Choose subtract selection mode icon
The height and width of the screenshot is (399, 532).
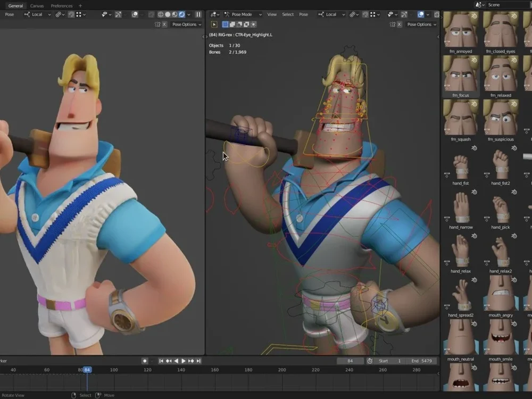(x=239, y=24)
